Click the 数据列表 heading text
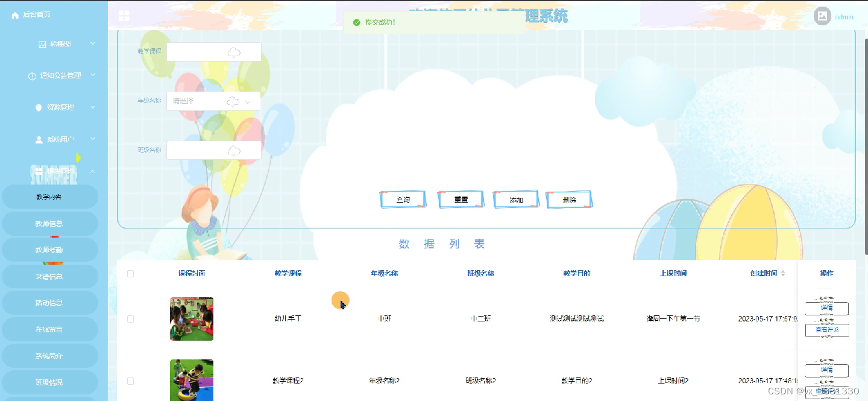868x401 pixels. point(442,244)
